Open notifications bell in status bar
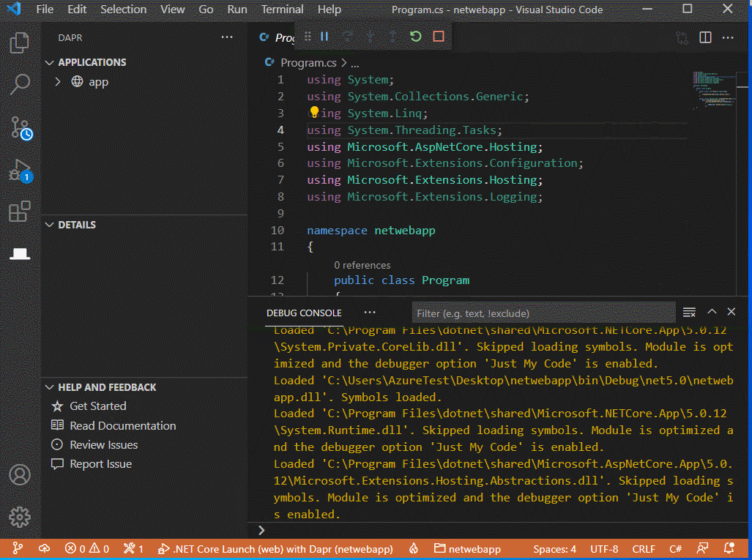 pos(729,548)
